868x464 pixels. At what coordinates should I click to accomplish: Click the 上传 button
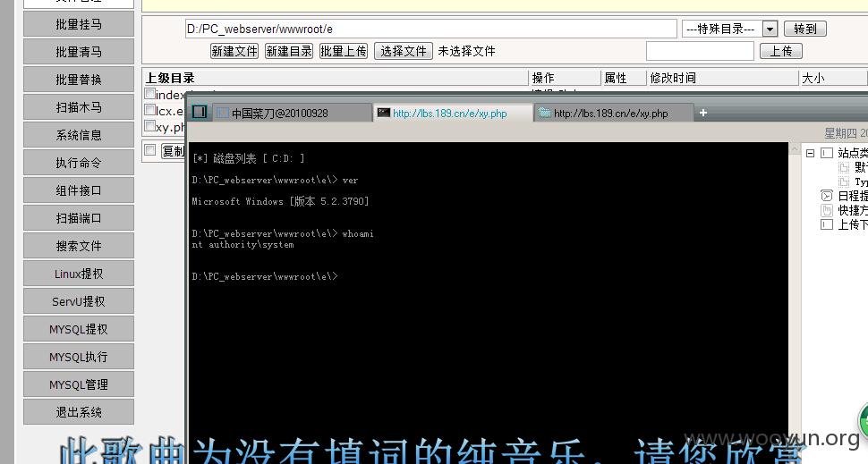[780, 51]
